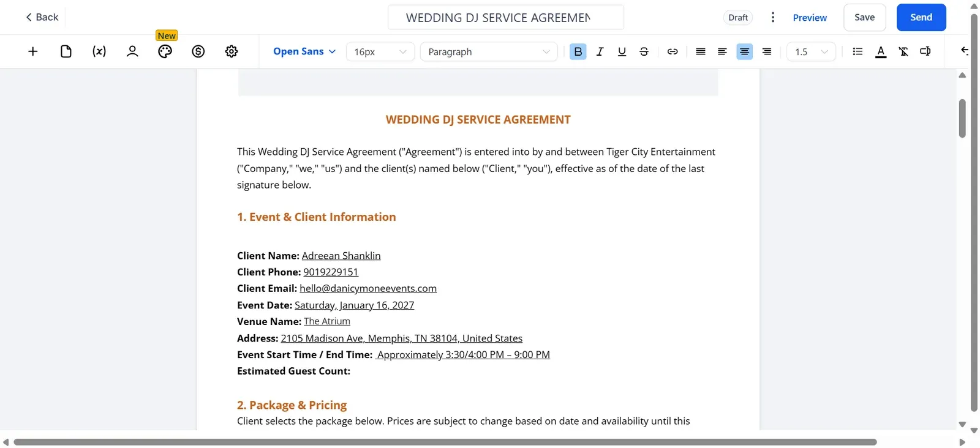This screenshot has height=448, width=980.
Task: Click the horizontal scrollbar at the bottom
Action: (445, 442)
